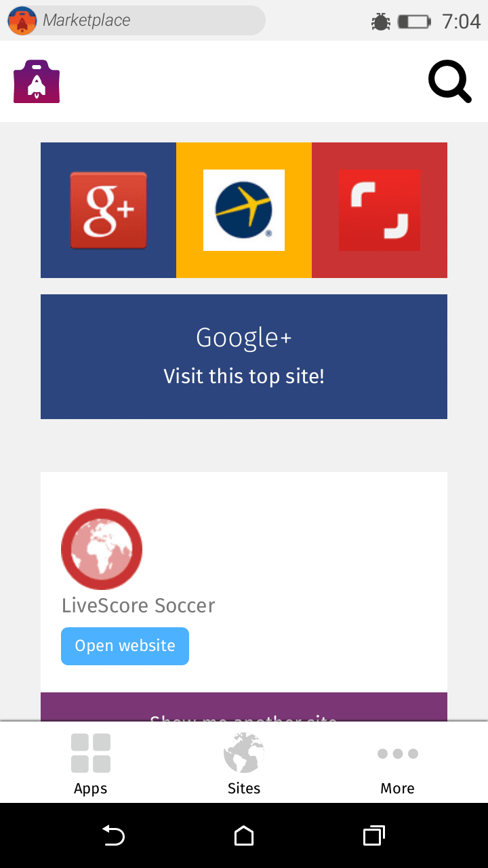Viewport: 488px width, 868px height.
Task: Tap the LiveScore Soccer globe icon
Action: pyautogui.click(x=102, y=549)
